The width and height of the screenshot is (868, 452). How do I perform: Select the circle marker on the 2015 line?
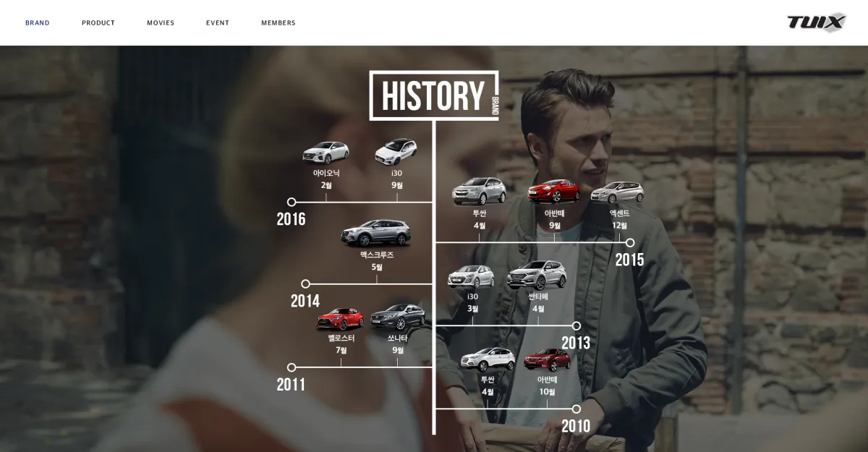(x=630, y=243)
